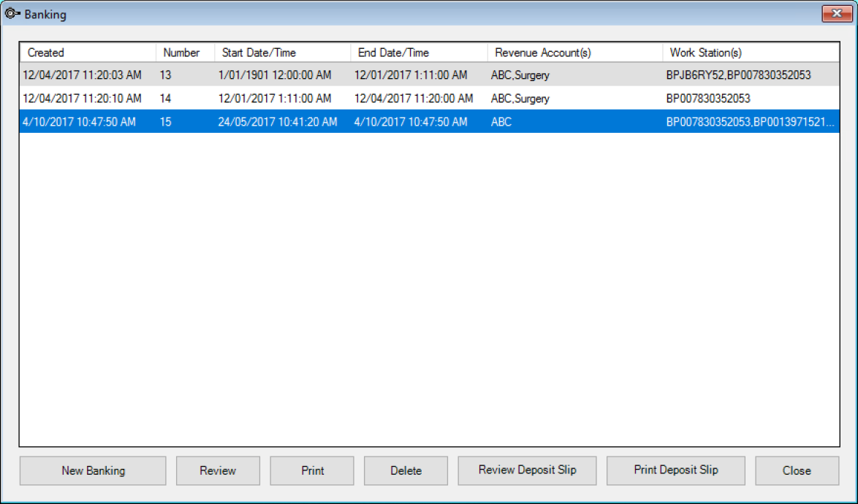This screenshot has width=858, height=504.
Task: Close the Banking window with X
Action: pos(832,14)
